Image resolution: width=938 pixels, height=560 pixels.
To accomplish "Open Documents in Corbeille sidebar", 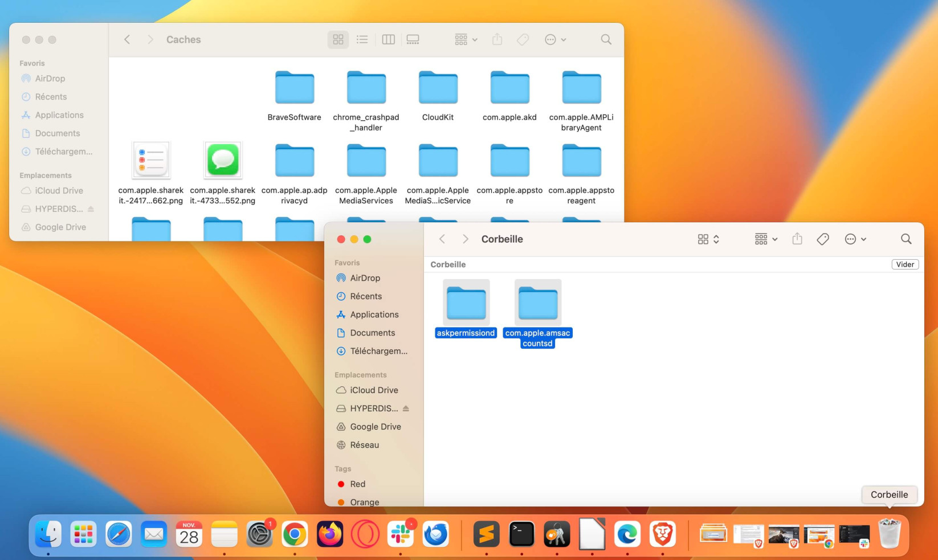I will point(373,333).
